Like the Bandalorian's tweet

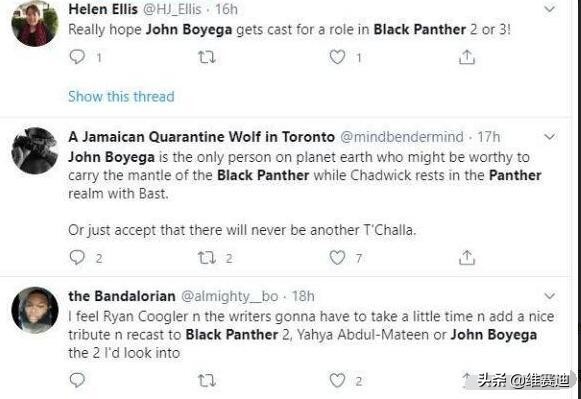(x=337, y=380)
